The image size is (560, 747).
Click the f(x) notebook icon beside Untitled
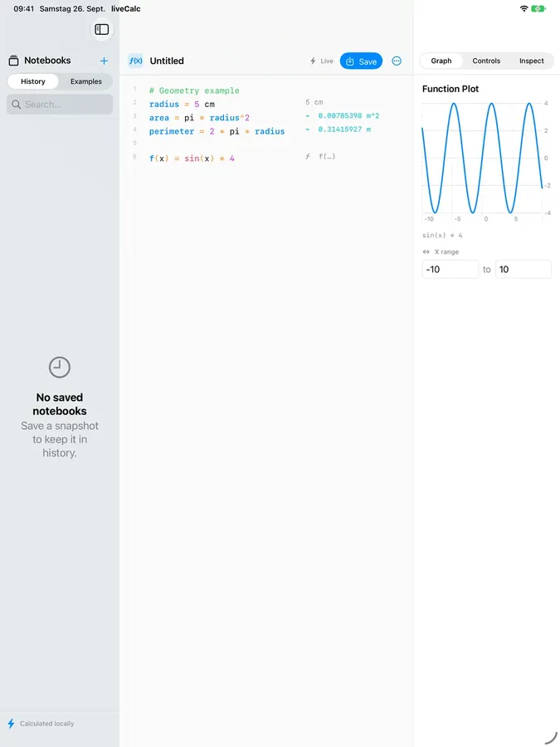[x=136, y=61]
